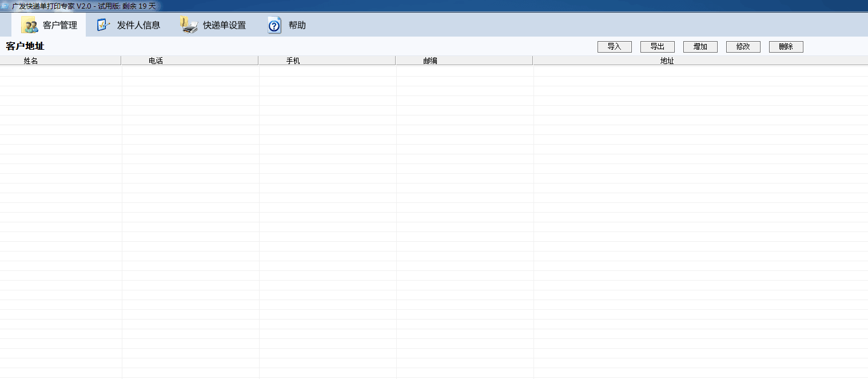
Task: Sort by the 姓名 column header
Action: [x=31, y=61]
